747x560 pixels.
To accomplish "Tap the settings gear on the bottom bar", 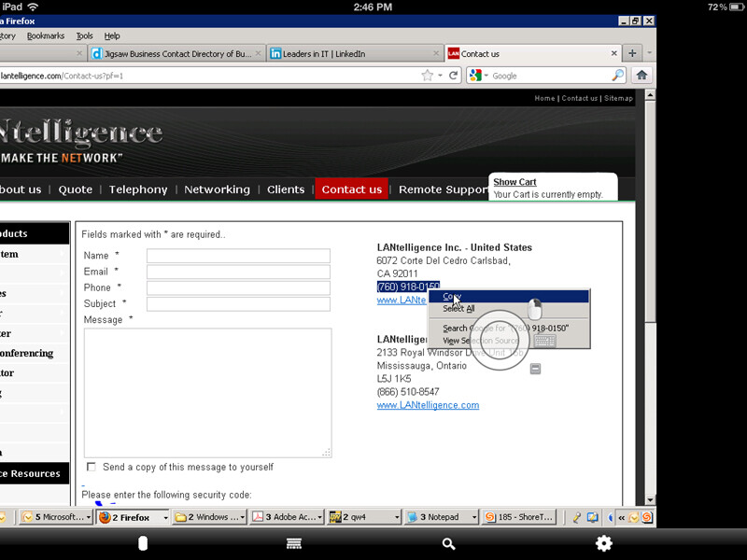I will point(604,543).
